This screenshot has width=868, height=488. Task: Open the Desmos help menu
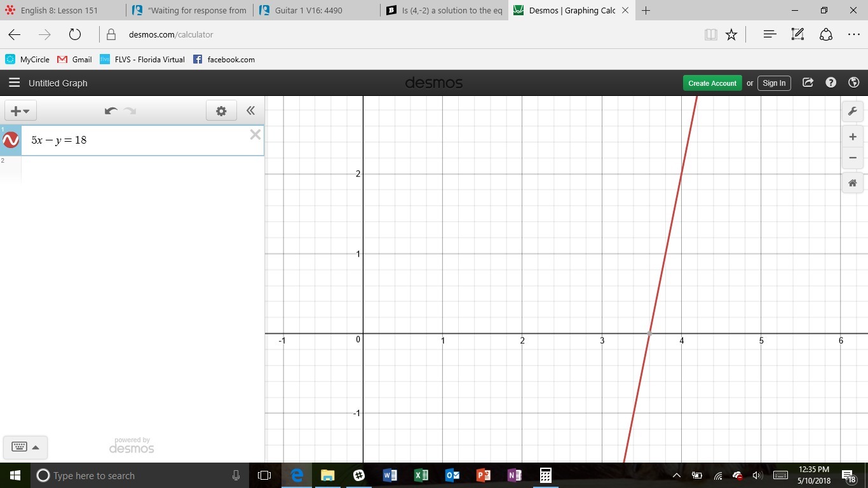point(831,83)
